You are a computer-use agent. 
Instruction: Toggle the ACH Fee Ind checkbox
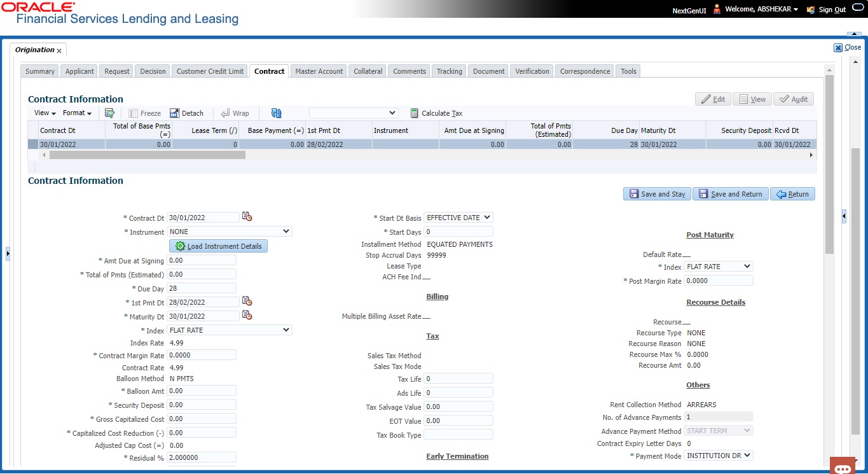pyautogui.click(x=427, y=277)
